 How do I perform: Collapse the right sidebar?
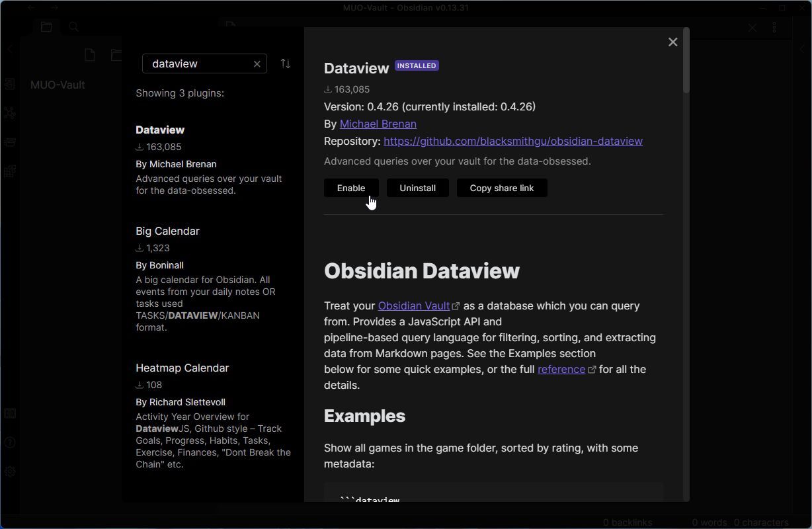pyautogui.click(x=802, y=49)
